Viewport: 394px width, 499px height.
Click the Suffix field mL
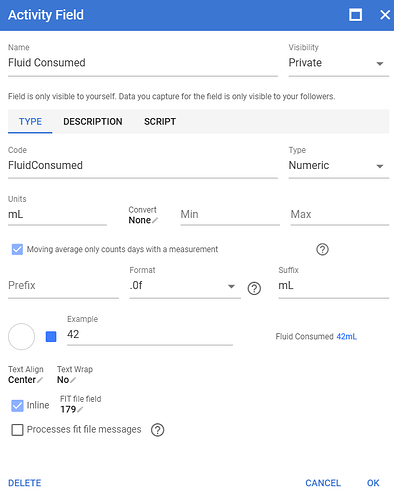[x=334, y=286]
